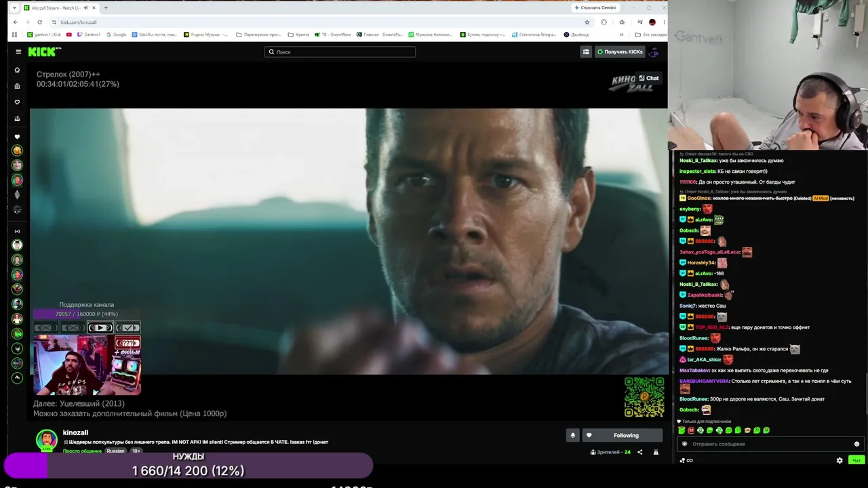Open the browse icon in Kick sidebar
Image resolution: width=868 pixels, height=488 pixels.
(18, 86)
